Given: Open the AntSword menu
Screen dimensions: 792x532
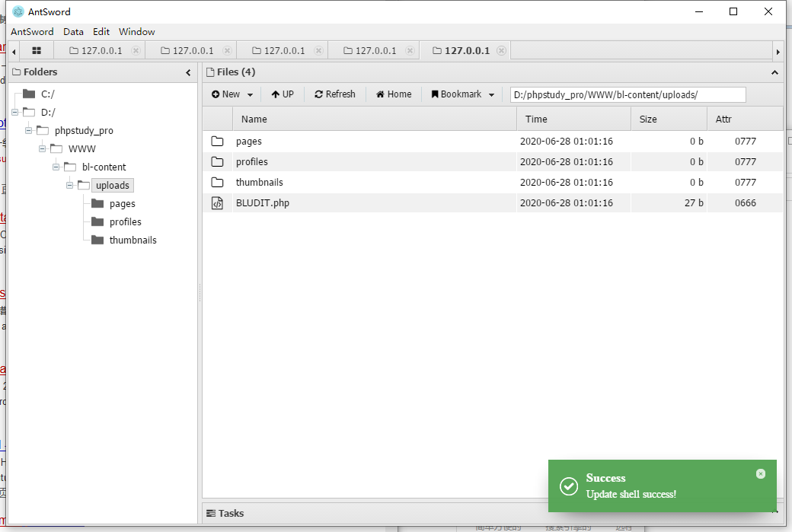Looking at the screenshot, I should (32, 31).
